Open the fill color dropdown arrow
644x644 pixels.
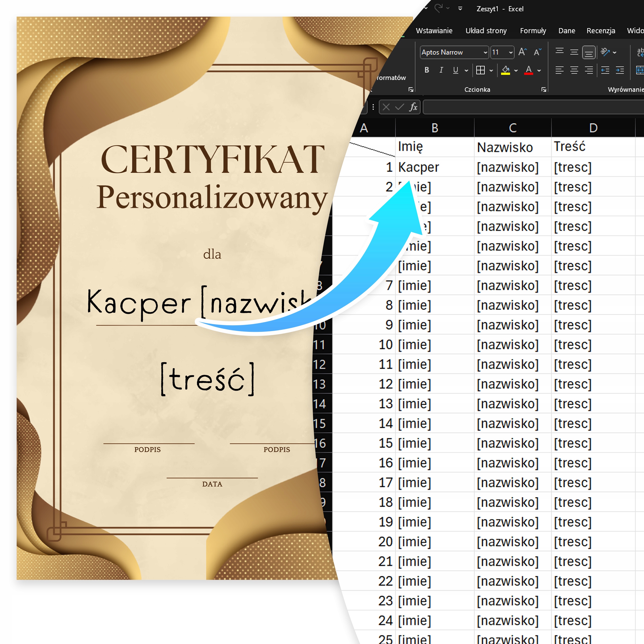pos(516,70)
